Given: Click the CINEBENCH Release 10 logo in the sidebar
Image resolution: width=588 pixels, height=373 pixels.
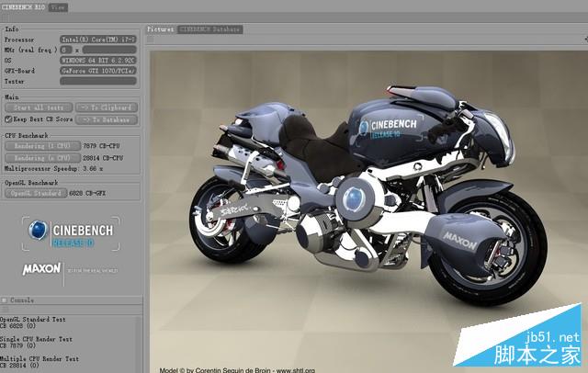Looking at the screenshot, I should point(72,233).
